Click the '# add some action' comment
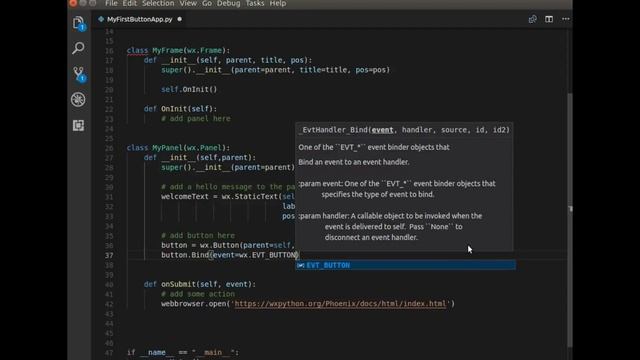640x360 pixels. [x=198, y=294]
